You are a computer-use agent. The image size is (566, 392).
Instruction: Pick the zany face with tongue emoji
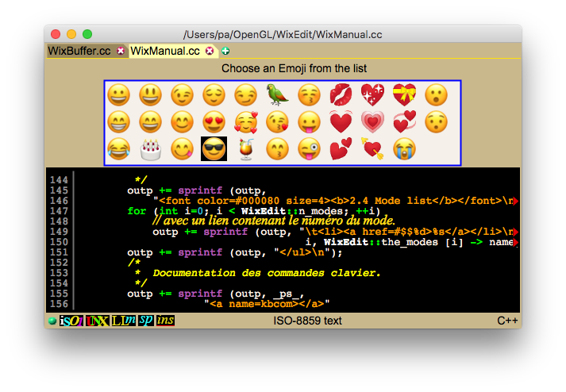(x=309, y=148)
